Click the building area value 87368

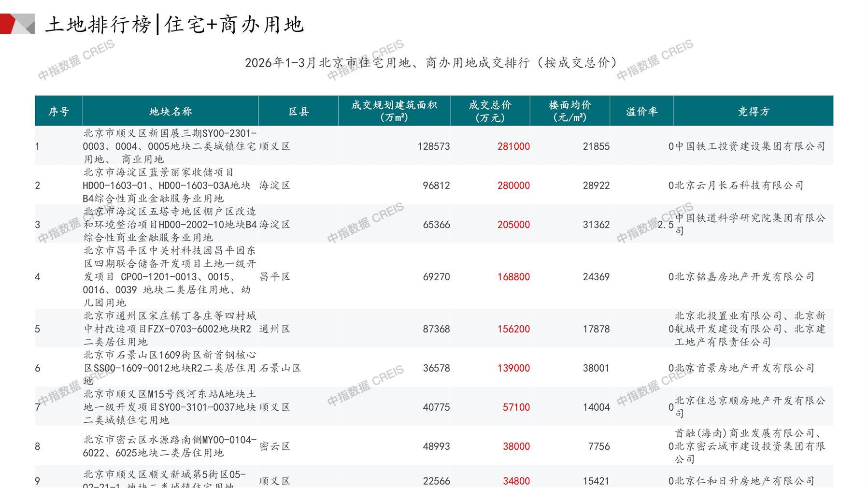[x=436, y=329]
